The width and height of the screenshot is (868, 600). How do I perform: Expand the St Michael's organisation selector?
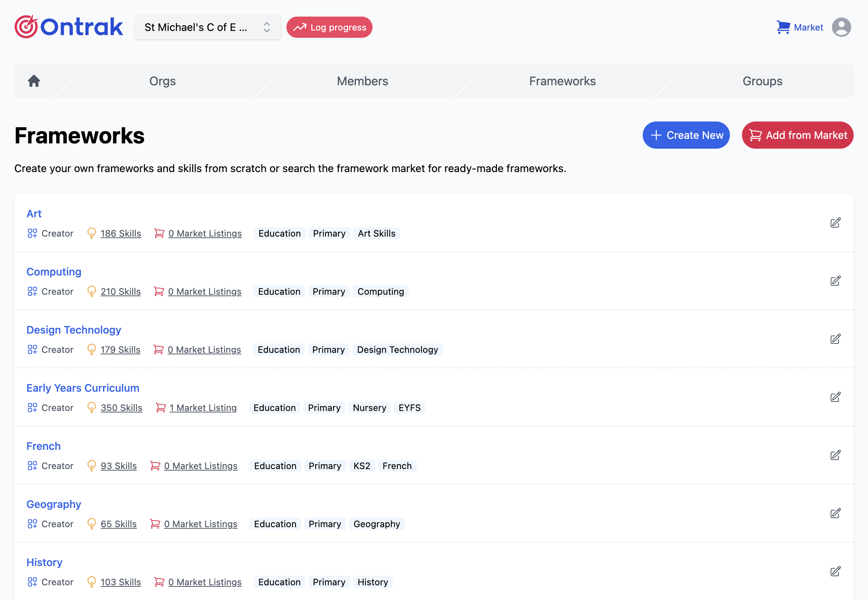[x=208, y=27]
